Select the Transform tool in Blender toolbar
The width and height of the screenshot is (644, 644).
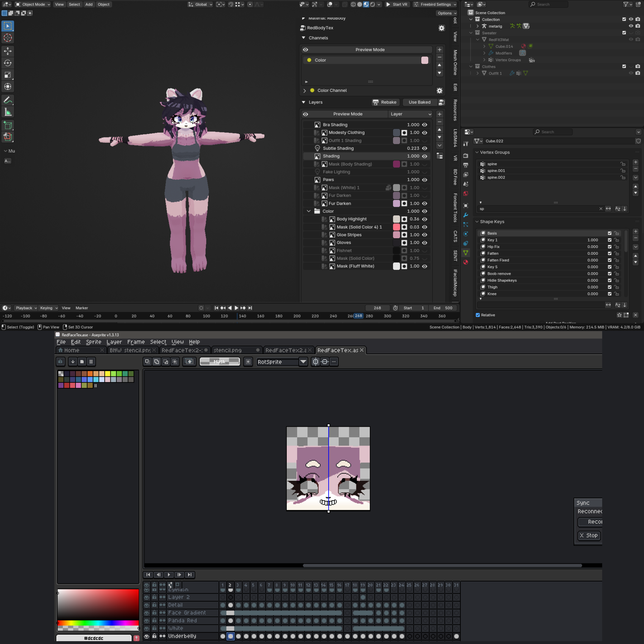click(8, 87)
